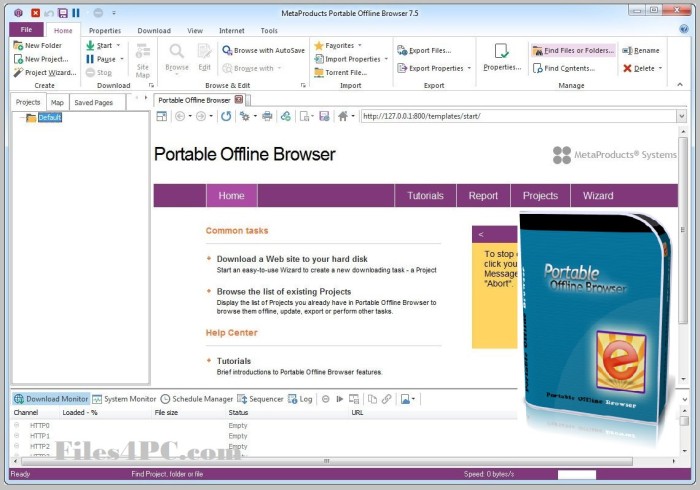Click Tutorials in the purple navigation bar
Viewport: 700px width, 490px height.
(425, 195)
